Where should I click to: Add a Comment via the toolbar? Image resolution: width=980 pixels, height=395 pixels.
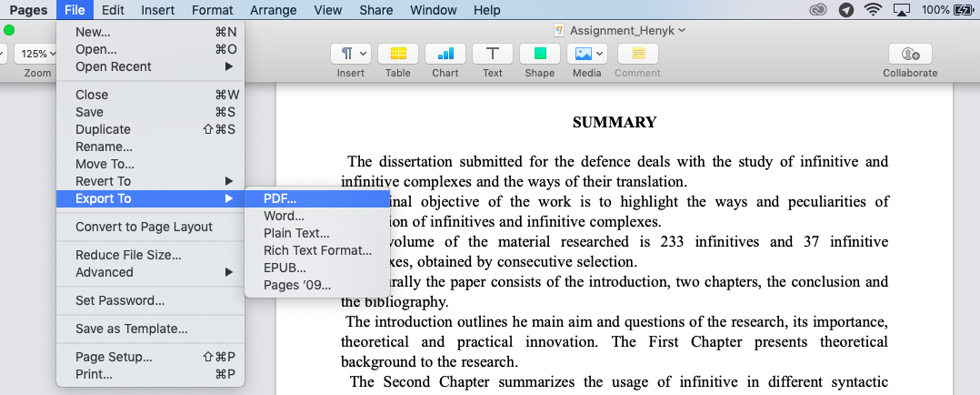click(637, 54)
